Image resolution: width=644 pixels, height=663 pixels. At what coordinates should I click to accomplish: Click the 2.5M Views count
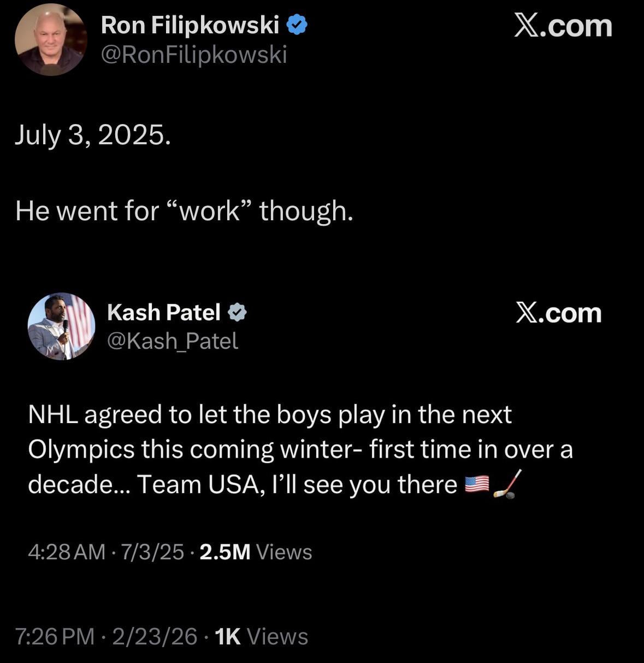pyautogui.click(x=256, y=552)
